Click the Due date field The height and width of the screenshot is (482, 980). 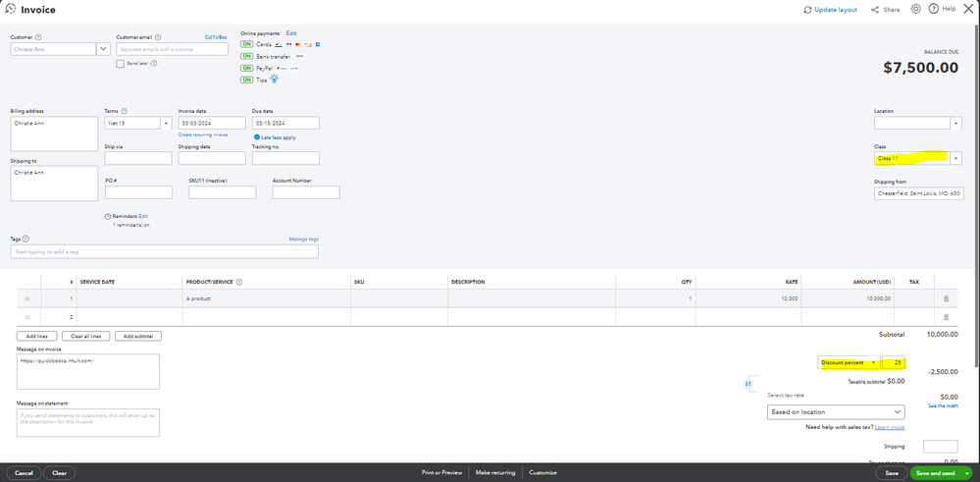click(285, 123)
